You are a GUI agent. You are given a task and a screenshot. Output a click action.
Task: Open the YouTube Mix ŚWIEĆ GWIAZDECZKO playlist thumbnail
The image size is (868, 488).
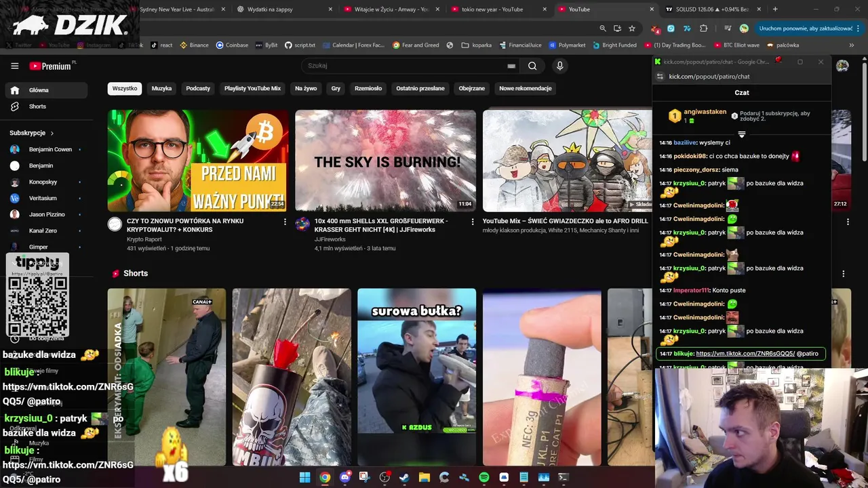567,161
